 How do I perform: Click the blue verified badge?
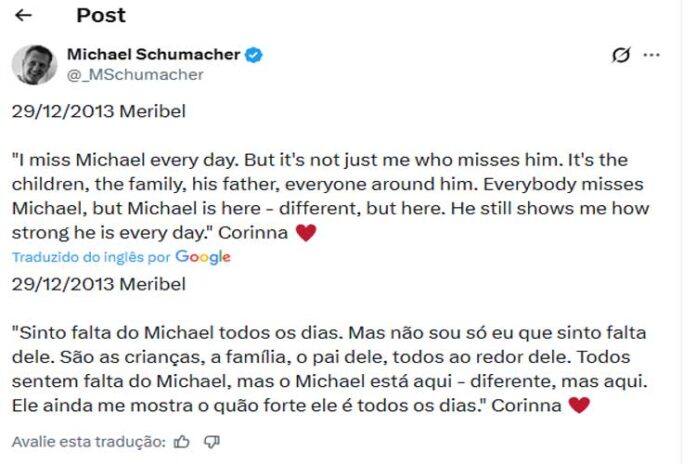(x=255, y=53)
